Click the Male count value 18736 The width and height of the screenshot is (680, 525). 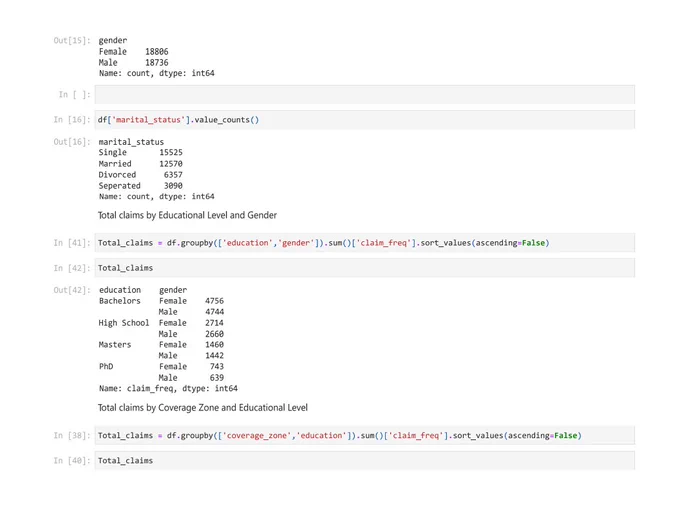tap(157, 62)
